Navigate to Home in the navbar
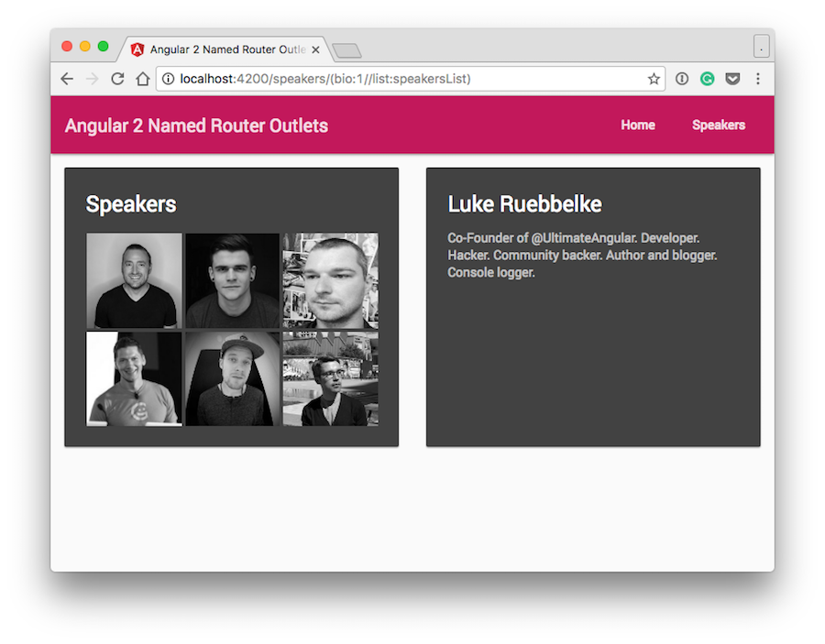 637,126
